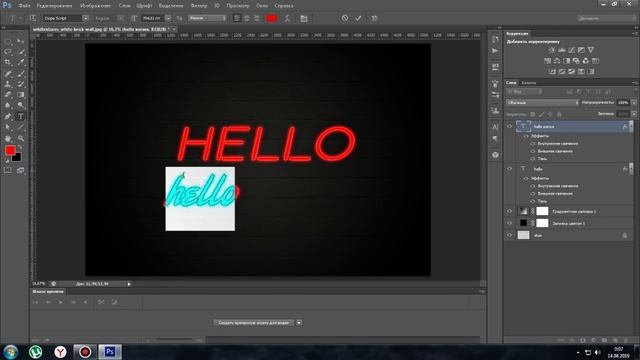Select the Lasso tool
The image size is (640, 360).
click(8, 52)
